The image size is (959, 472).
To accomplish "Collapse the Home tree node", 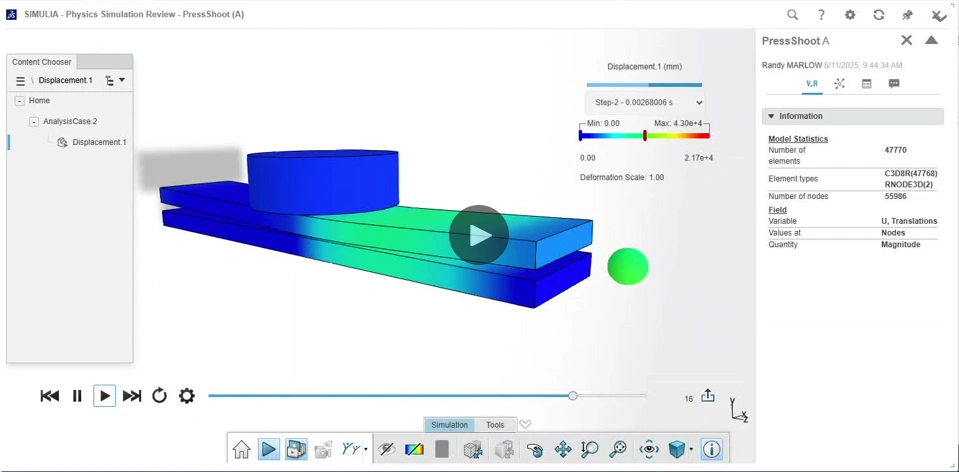I will [x=20, y=101].
